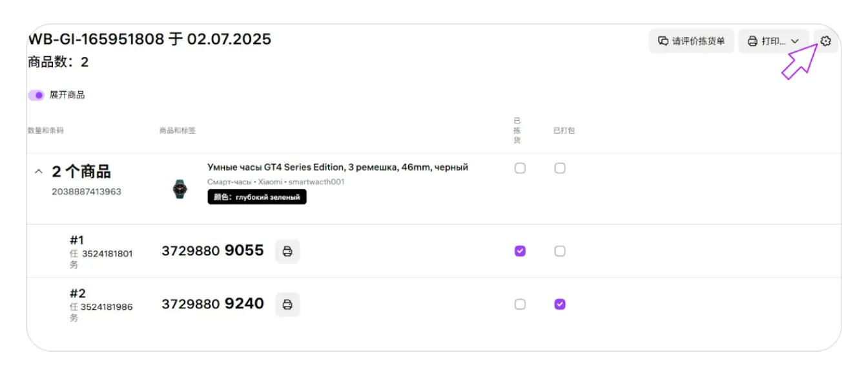868x375 pixels.
Task: Check the 已拣货 box for the 2 个商品 row
Action: coord(520,168)
